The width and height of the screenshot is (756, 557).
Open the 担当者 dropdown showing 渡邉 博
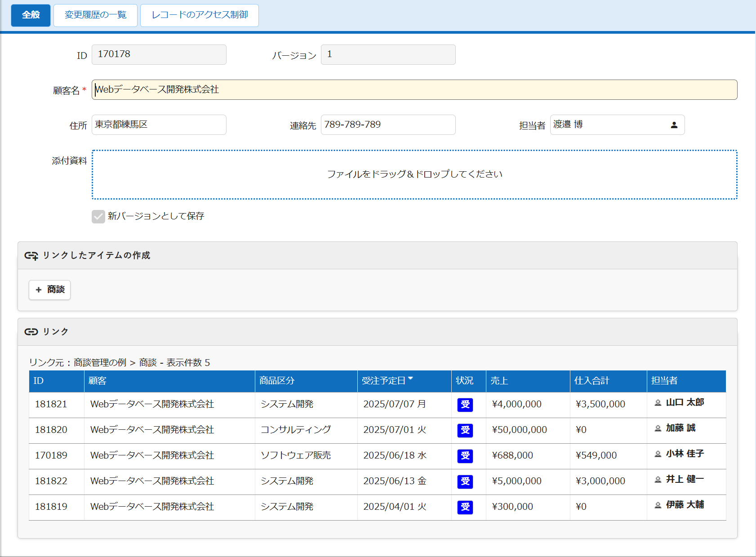(x=617, y=125)
